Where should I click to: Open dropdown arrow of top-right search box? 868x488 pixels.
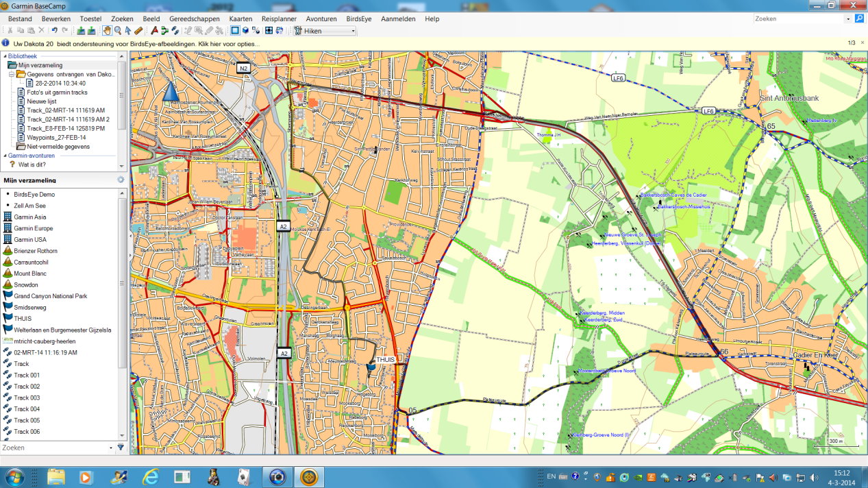point(848,19)
